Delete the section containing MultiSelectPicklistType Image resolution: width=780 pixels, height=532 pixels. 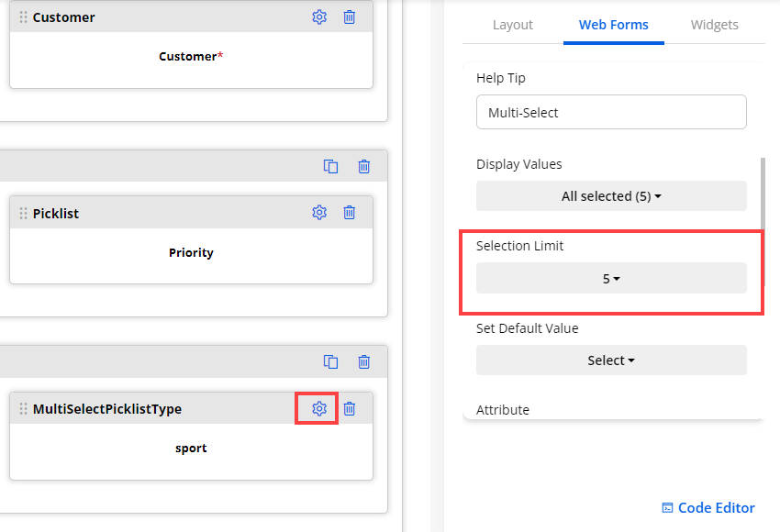click(364, 361)
